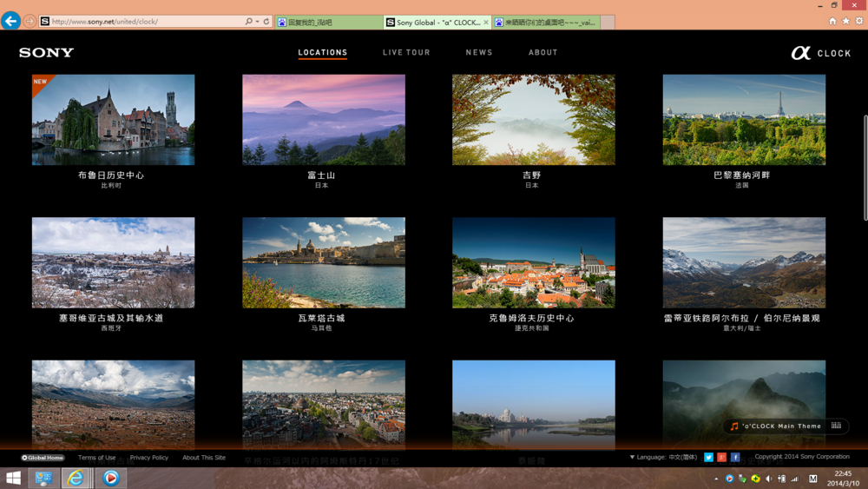The height and width of the screenshot is (489, 868).
Task: Expand the hidden tray icons arrow
Action: coord(716,479)
